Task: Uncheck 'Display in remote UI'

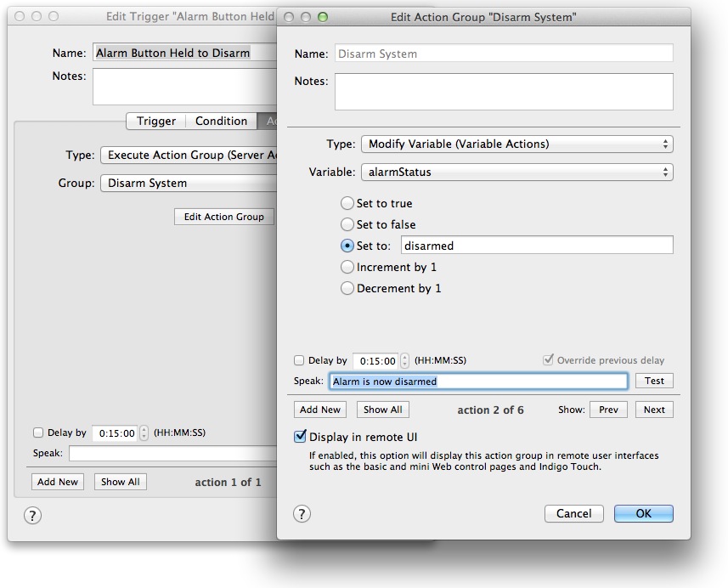Action: (x=301, y=437)
